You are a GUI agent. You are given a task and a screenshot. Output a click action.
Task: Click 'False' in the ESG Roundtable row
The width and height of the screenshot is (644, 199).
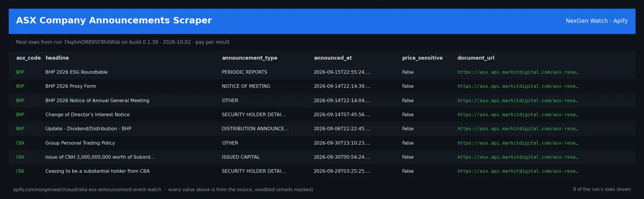408,72
